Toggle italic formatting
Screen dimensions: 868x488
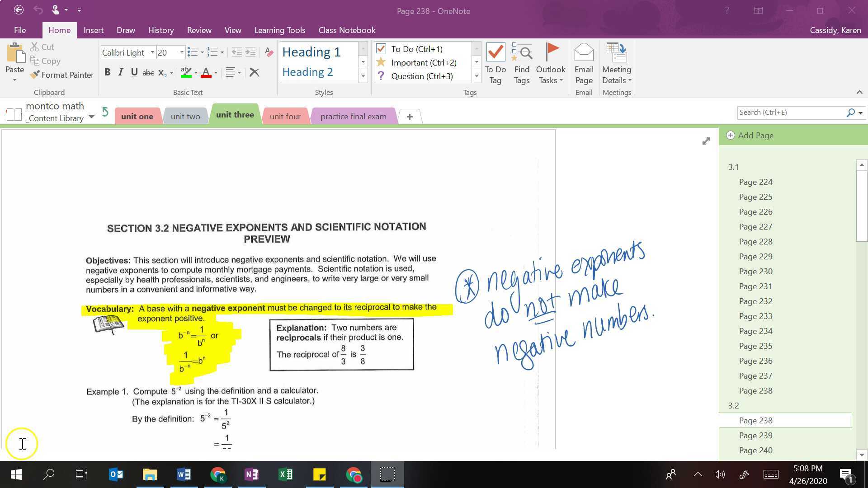(120, 72)
